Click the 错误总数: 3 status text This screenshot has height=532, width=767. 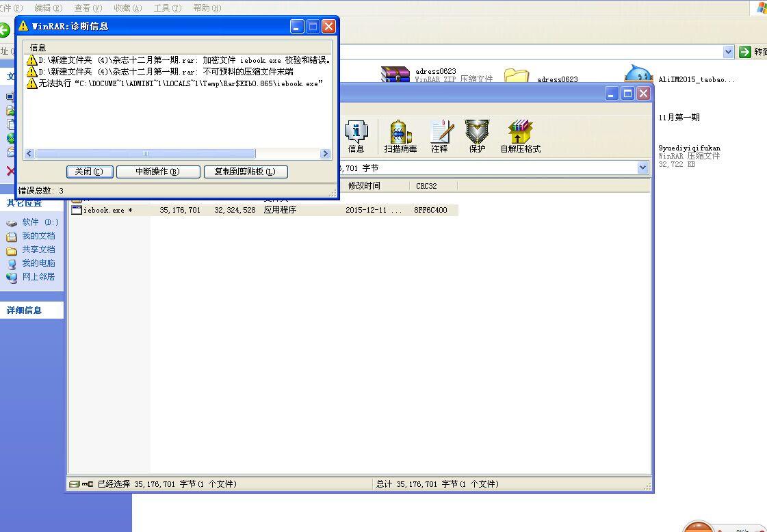41,191
